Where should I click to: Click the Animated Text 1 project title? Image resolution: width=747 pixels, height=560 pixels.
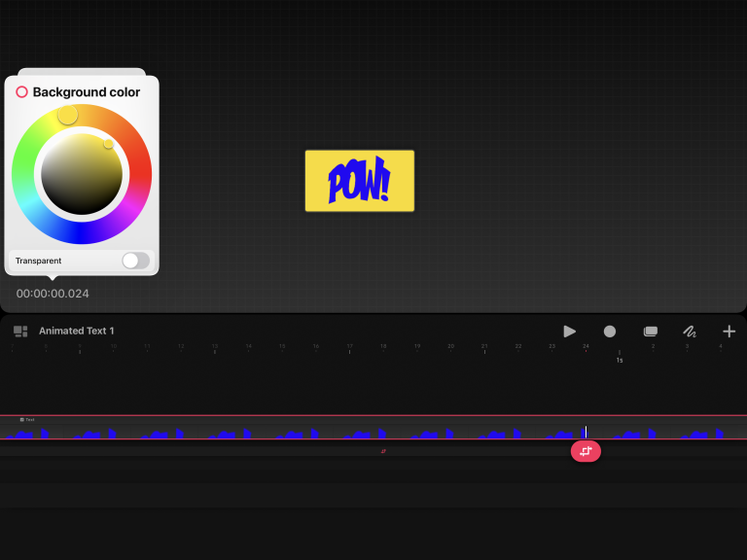pyautogui.click(x=77, y=331)
